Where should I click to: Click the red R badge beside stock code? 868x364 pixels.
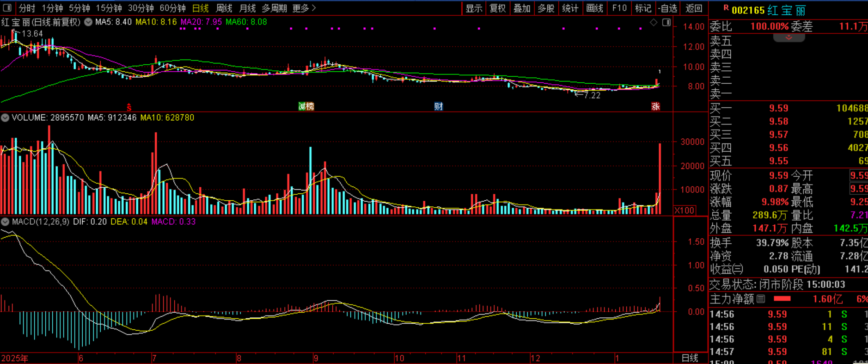pos(726,8)
